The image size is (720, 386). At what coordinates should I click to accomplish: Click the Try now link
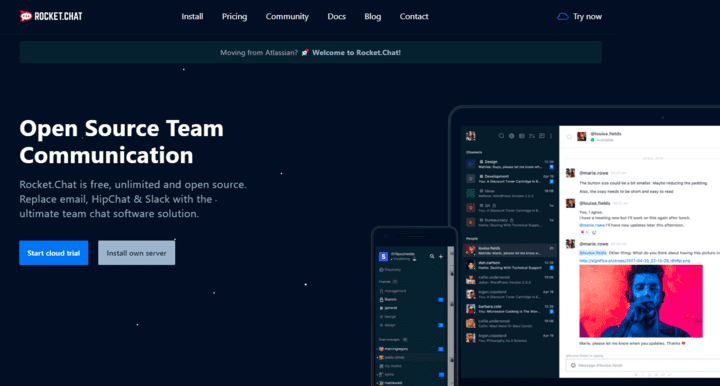click(587, 17)
